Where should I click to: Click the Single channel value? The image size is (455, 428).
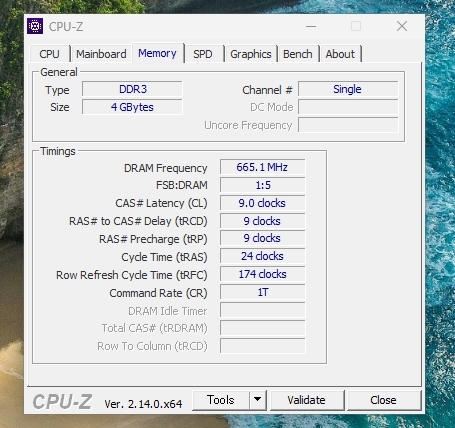pyautogui.click(x=348, y=89)
